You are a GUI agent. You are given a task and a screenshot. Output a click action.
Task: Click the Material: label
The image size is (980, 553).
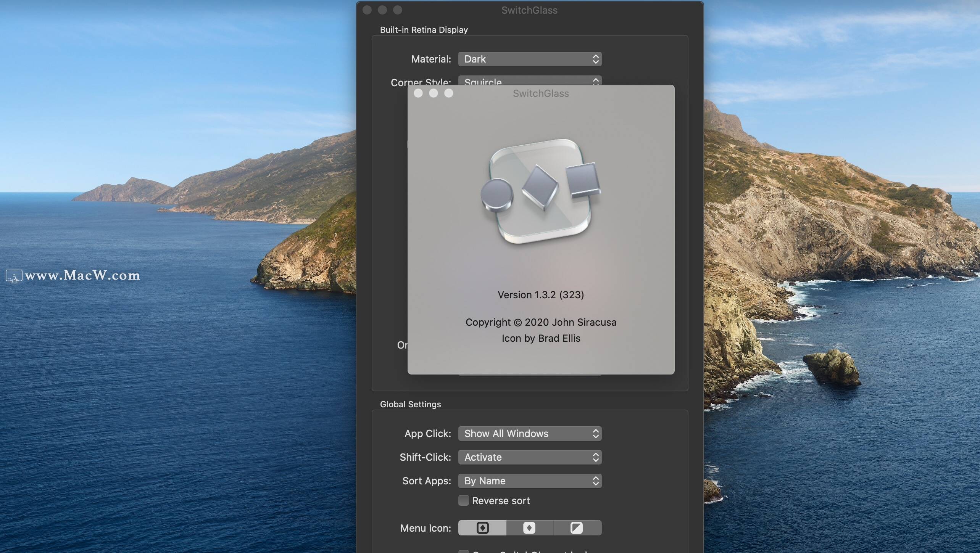(x=431, y=59)
